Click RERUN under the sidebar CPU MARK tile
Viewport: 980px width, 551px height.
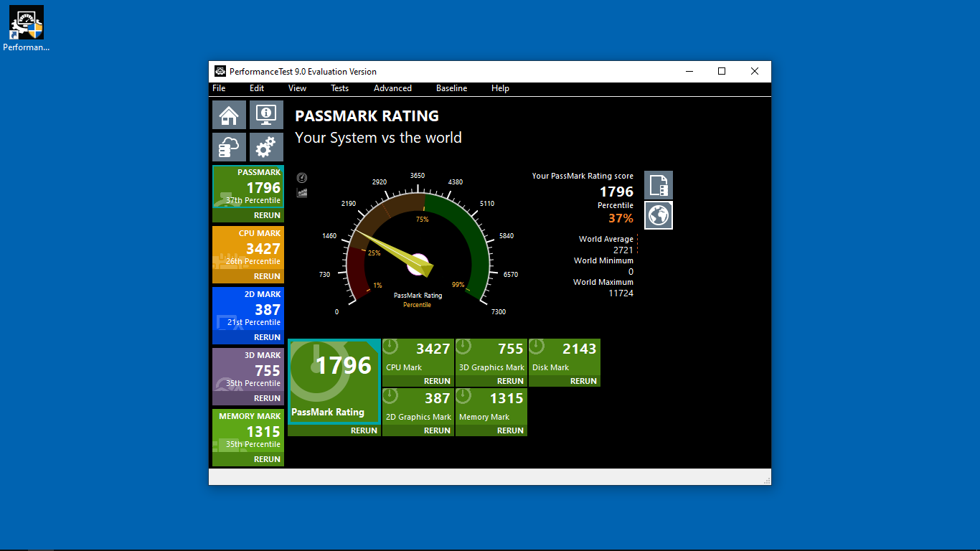coord(267,276)
